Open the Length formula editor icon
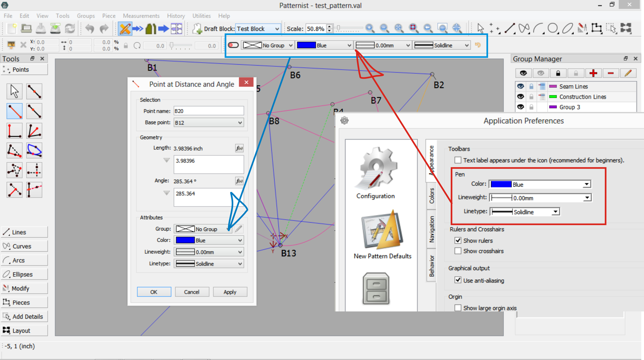 click(x=239, y=148)
